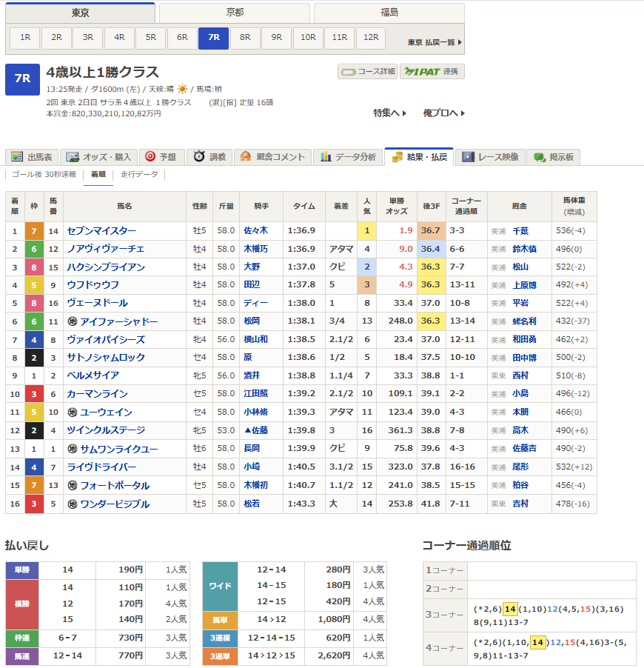Select race 8R
644x668 pixels.
[244, 37]
